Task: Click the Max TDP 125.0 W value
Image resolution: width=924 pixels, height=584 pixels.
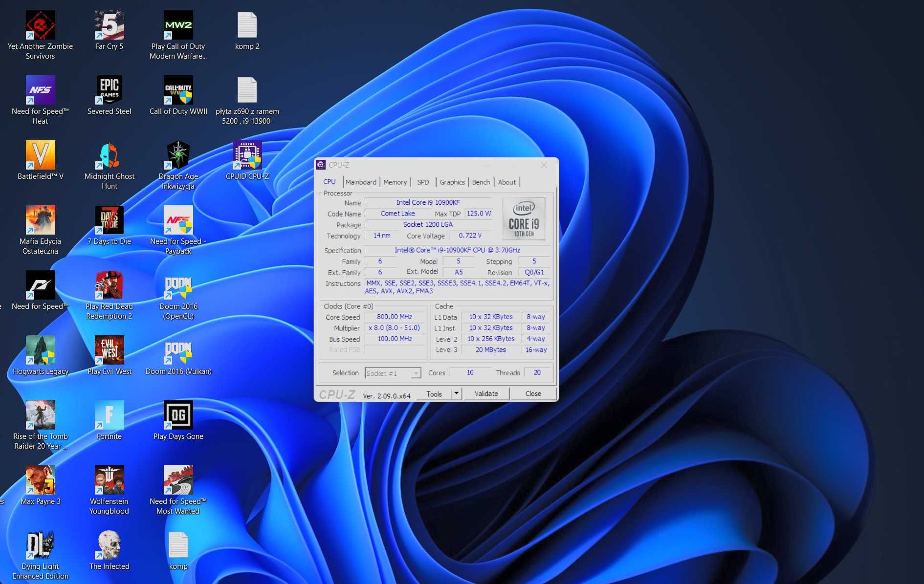Action: pyautogui.click(x=479, y=214)
